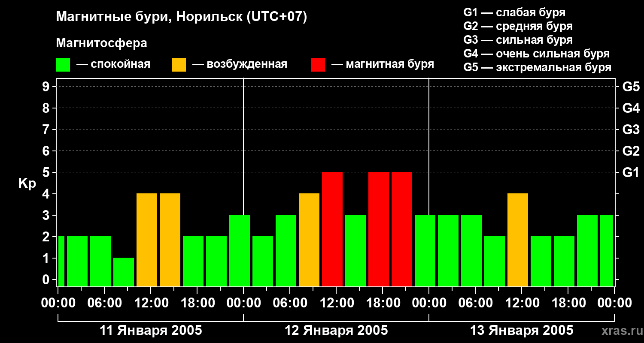Click the 12:00 time label under 11 Января

tap(151, 303)
